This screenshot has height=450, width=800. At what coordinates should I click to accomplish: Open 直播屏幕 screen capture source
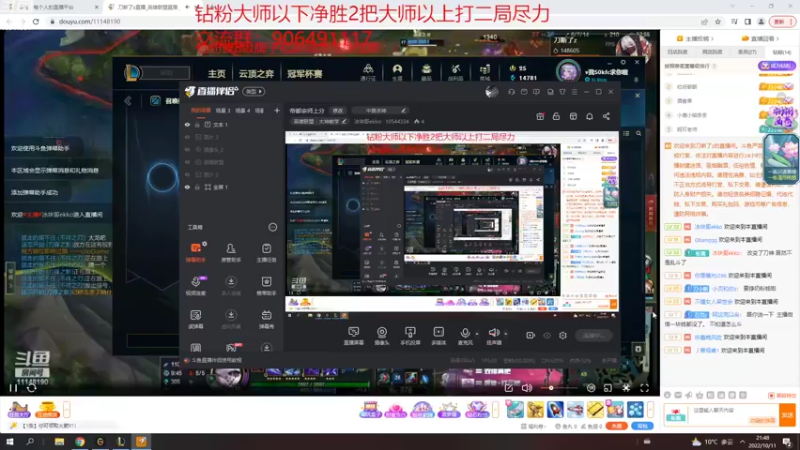353,336
